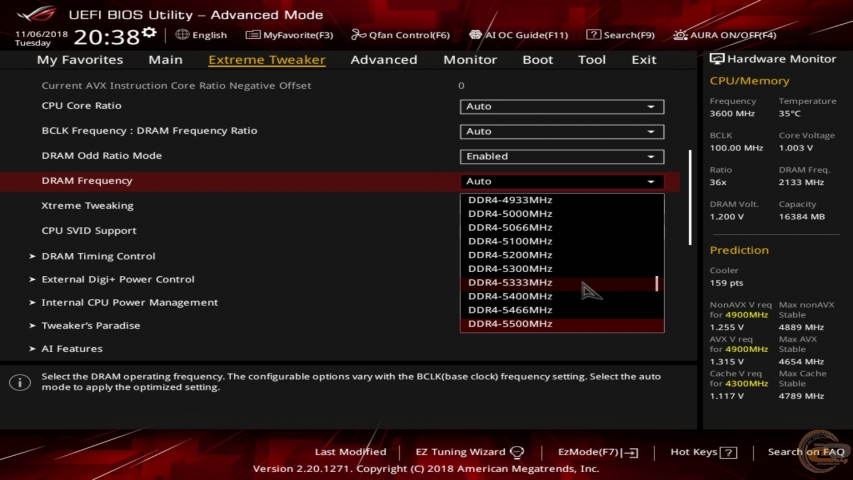Image resolution: width=853 pixels, height=480 pixels.
Task: Click the EZ Tuning Wizard bulb icon
Action: pos(517,452)
